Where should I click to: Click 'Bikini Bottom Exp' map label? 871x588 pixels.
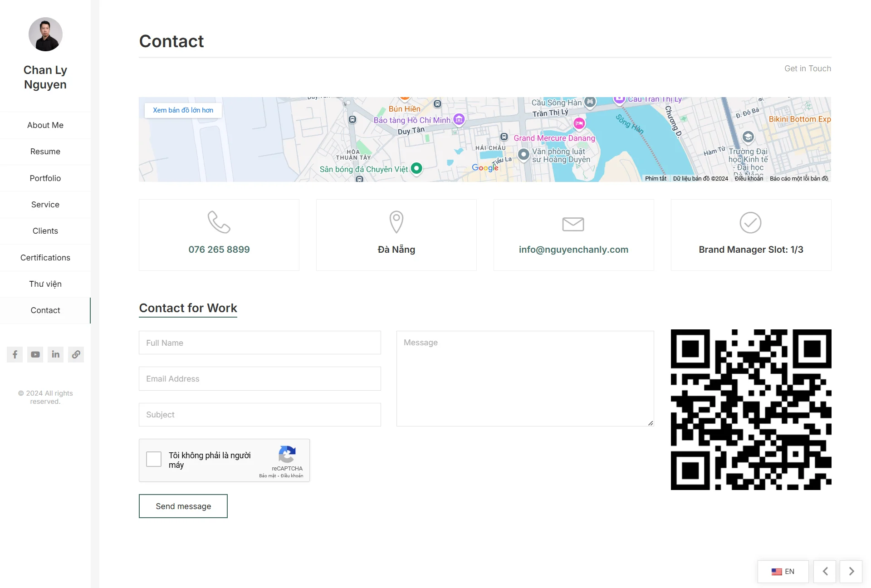click(x=800, y=119)
